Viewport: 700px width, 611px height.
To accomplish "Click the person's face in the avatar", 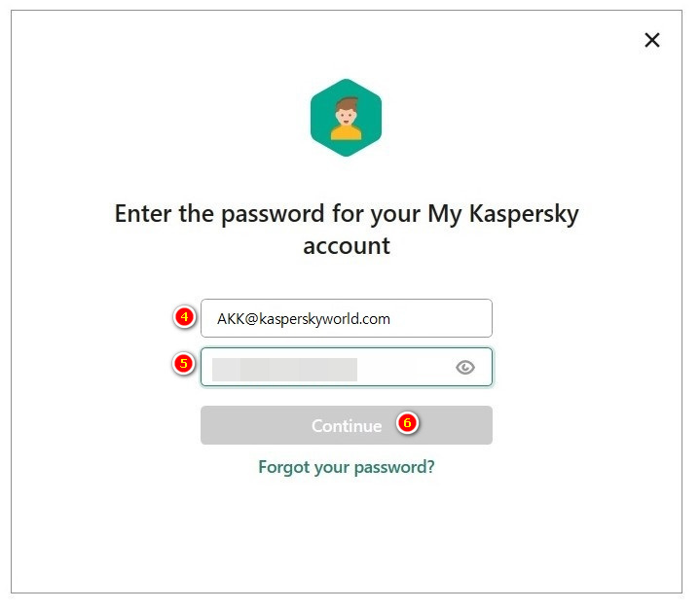I will point(346,111).
